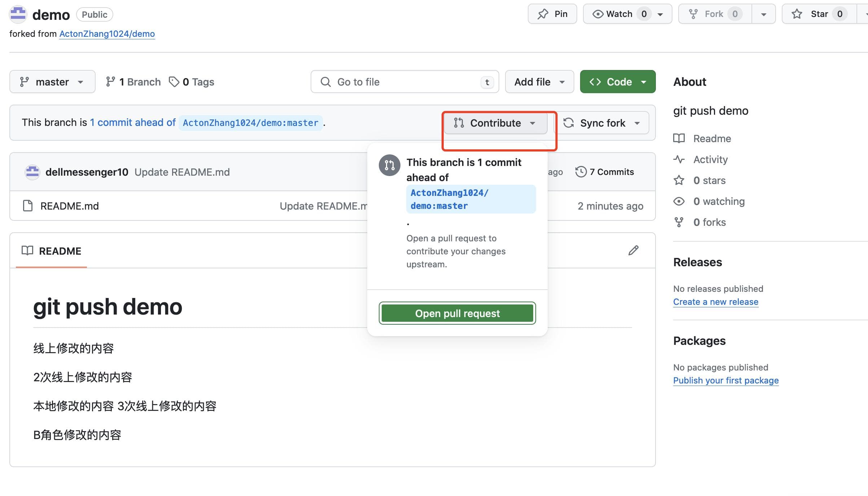Click the Public visibility badge
Viewport: 868px width, 496px height.
95,14
